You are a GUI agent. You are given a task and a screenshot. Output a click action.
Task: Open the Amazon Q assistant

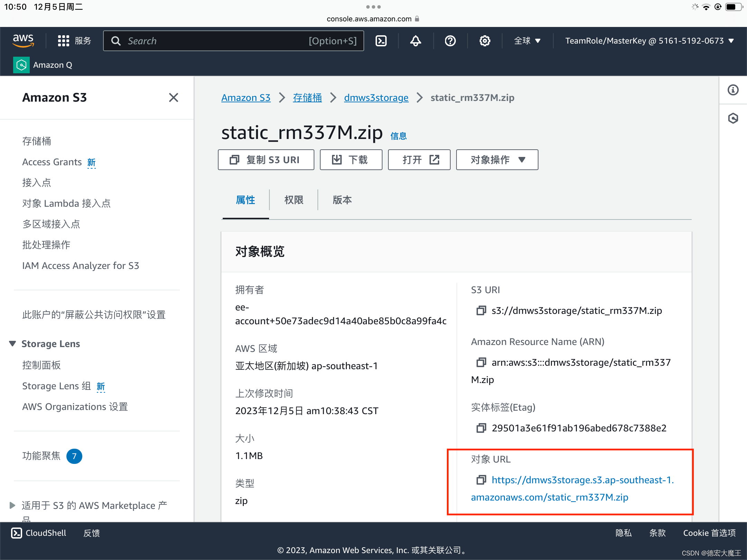pos(43,65)
